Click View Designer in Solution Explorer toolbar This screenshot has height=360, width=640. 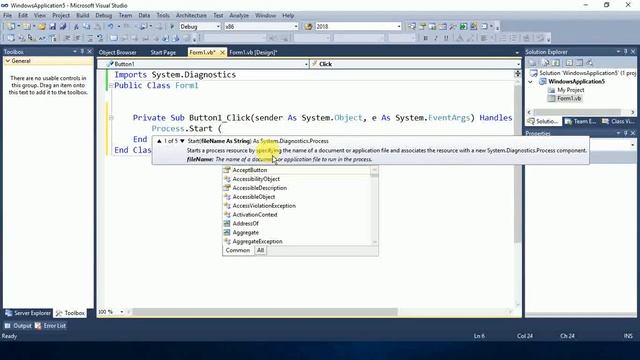point(579,63)
